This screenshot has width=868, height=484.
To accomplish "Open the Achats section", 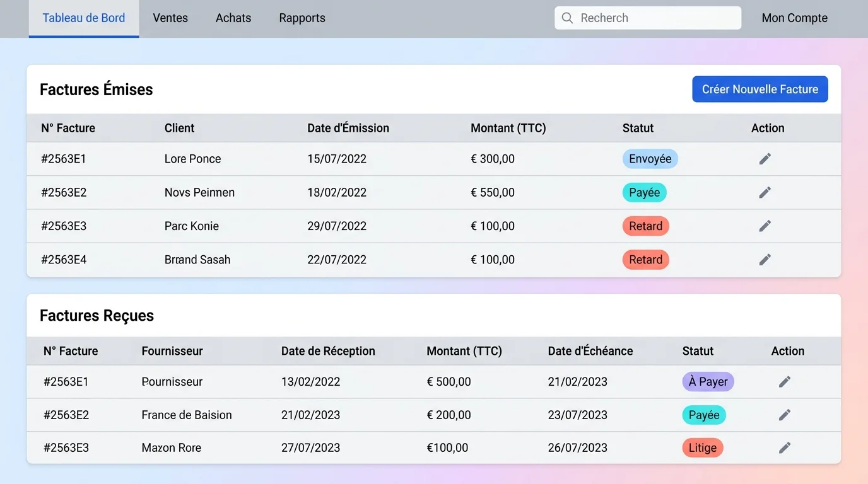I will click(x=233, y=18).
